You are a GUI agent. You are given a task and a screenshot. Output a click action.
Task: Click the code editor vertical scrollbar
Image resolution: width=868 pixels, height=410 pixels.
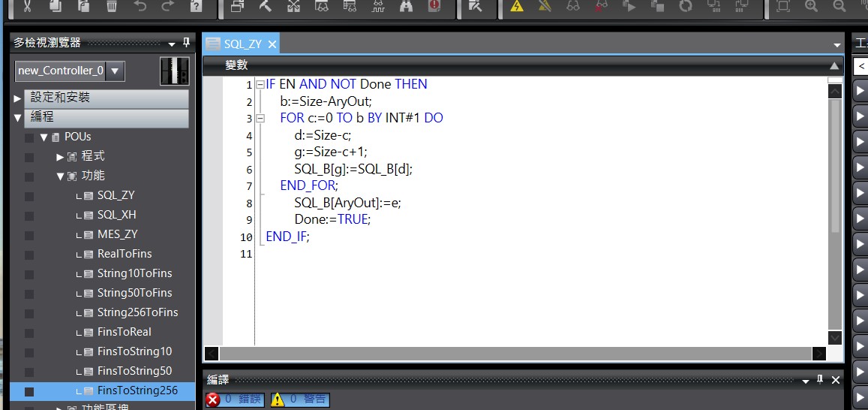coord(834,165)
